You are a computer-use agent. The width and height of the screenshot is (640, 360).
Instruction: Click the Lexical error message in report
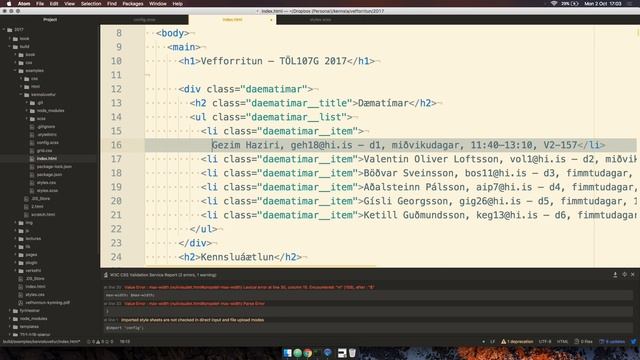[249, 287]
